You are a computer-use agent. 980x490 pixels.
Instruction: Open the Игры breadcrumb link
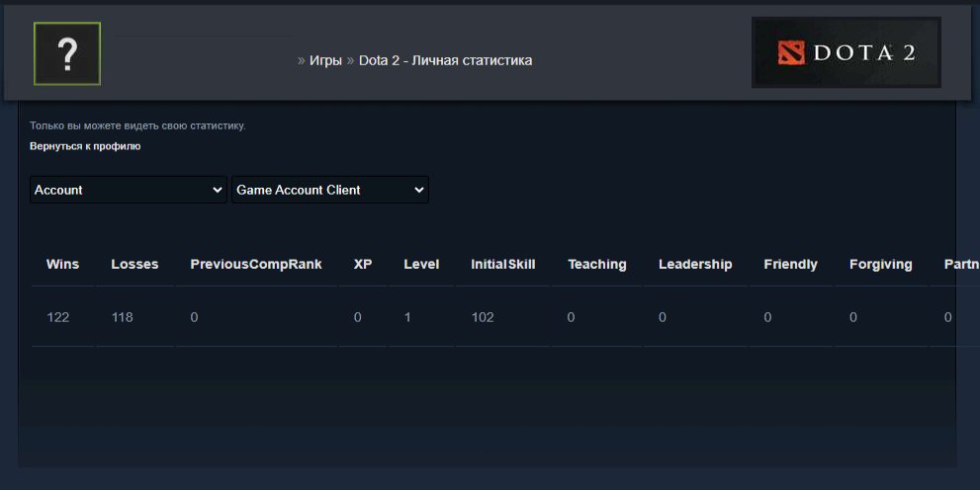click(325, 60)
